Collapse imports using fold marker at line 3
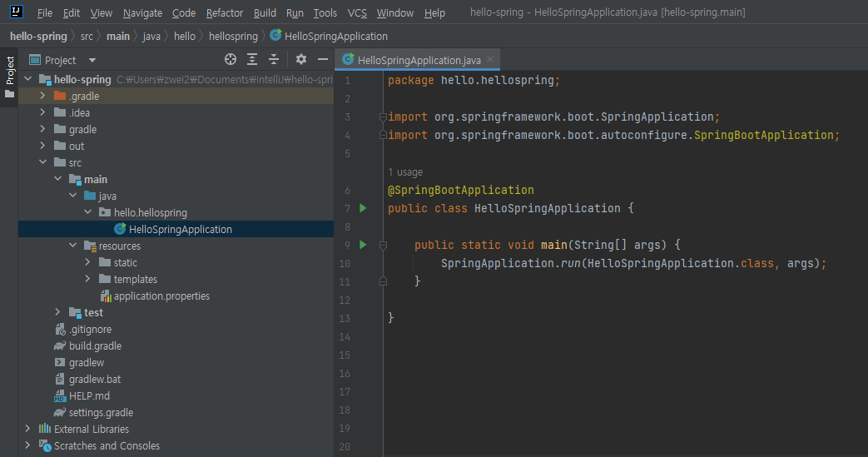Image resolution: width=868 pixels, height=457 pixels. click(x=383, y=117)
